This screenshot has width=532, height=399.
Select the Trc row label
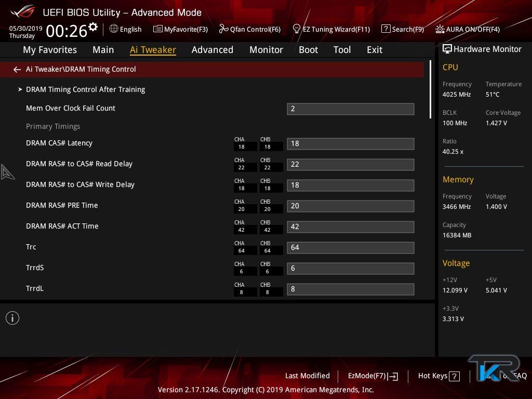[31, 247]
